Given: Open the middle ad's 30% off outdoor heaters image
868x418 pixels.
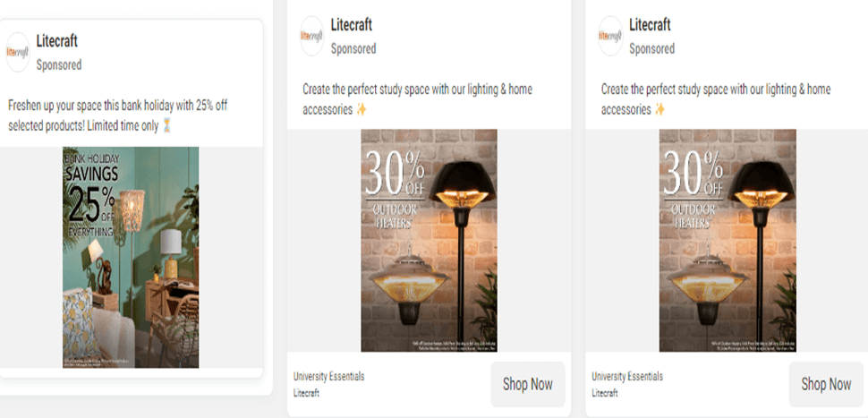Looking at the screenshot, I should (429, 240).
